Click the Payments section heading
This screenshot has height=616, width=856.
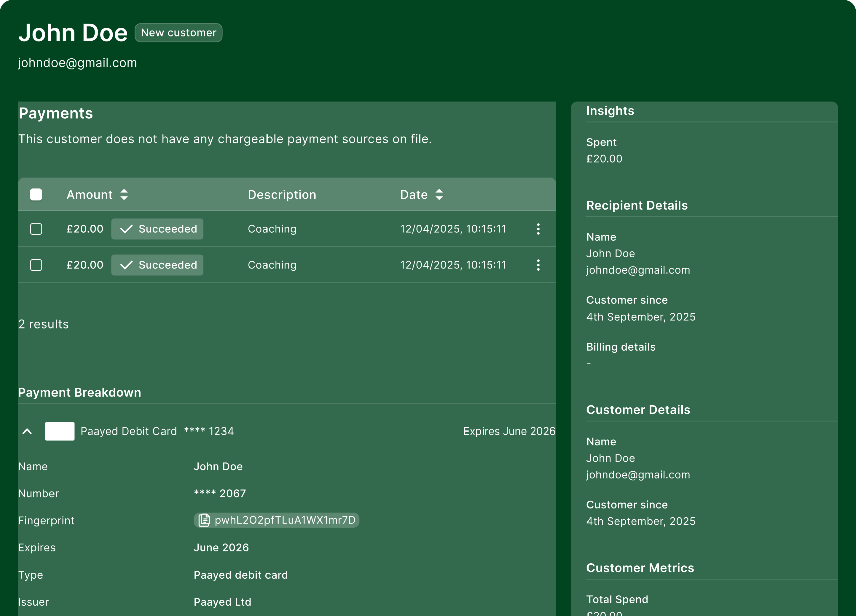[x=56, y=113]
